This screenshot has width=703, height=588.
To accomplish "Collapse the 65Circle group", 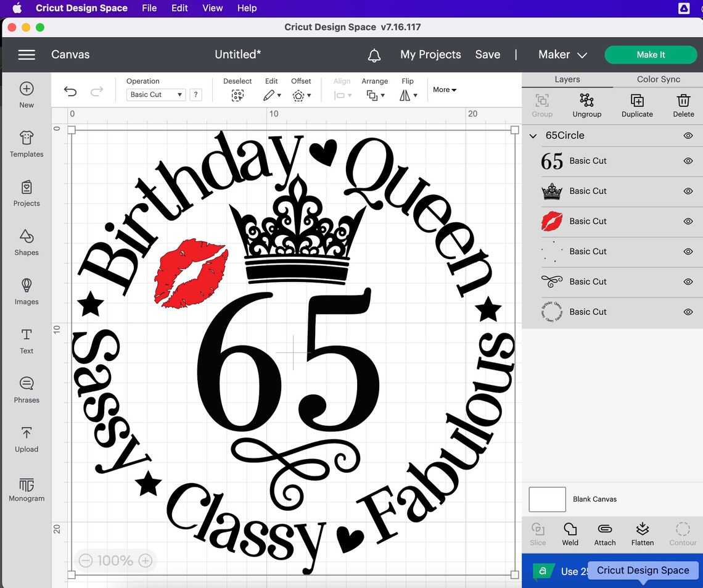I will click(532, 136).
